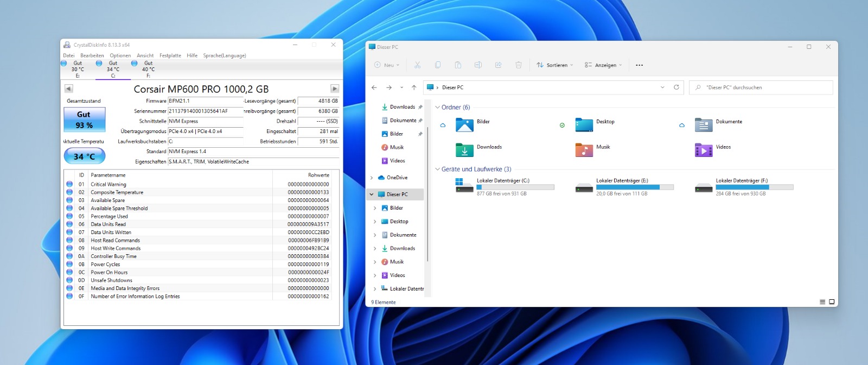Refresh the Dieser PC address bar
Screen dimensions: 868x365
(x=676, y=87)
